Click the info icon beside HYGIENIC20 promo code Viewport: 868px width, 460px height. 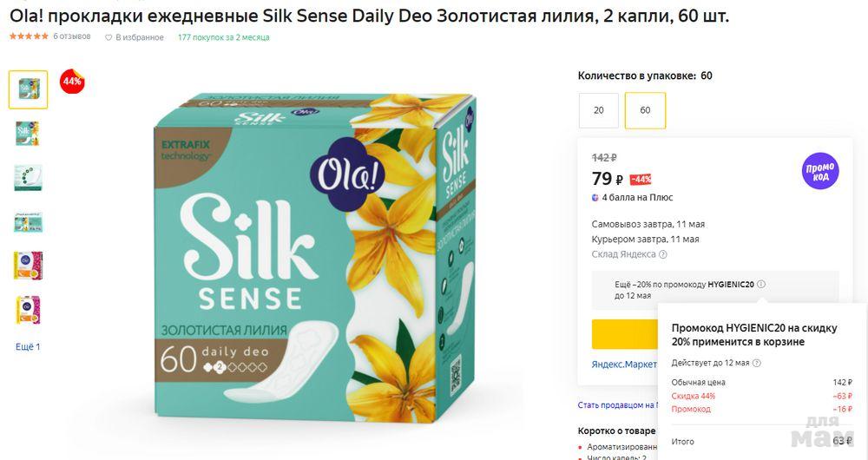click(761, 284)
